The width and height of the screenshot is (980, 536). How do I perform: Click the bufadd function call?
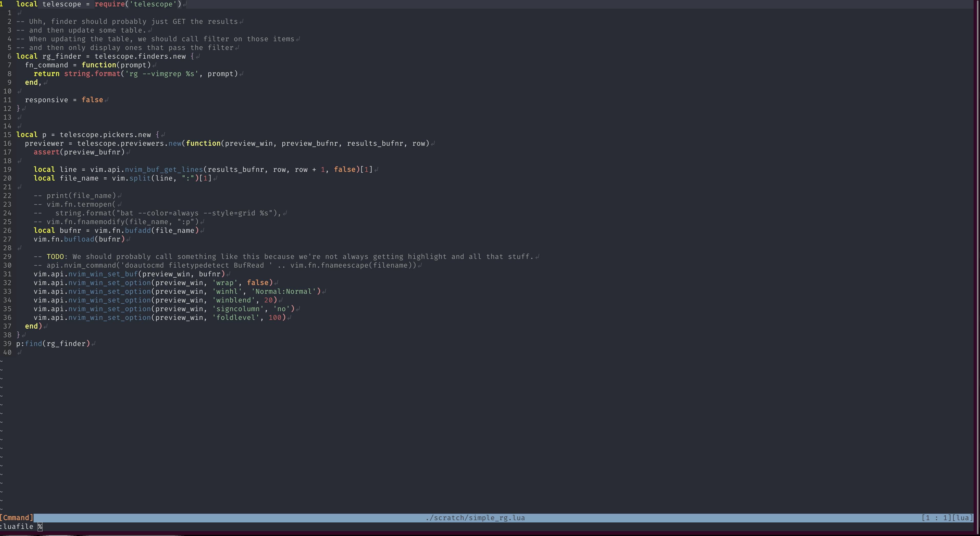click(137, 230)
